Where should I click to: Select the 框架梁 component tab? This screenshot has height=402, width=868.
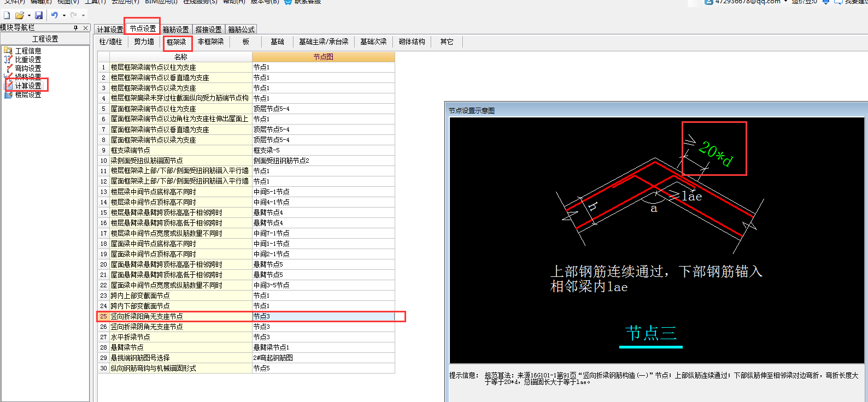tap(177, 42)
